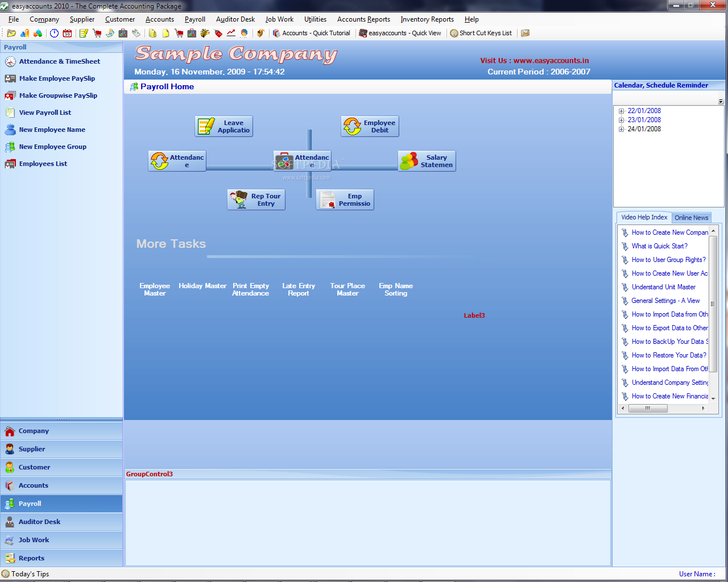The height and width of the screenshot is (582, 728).
Task: Open easyaccounts - Quick View
Action: click(400, 33)
